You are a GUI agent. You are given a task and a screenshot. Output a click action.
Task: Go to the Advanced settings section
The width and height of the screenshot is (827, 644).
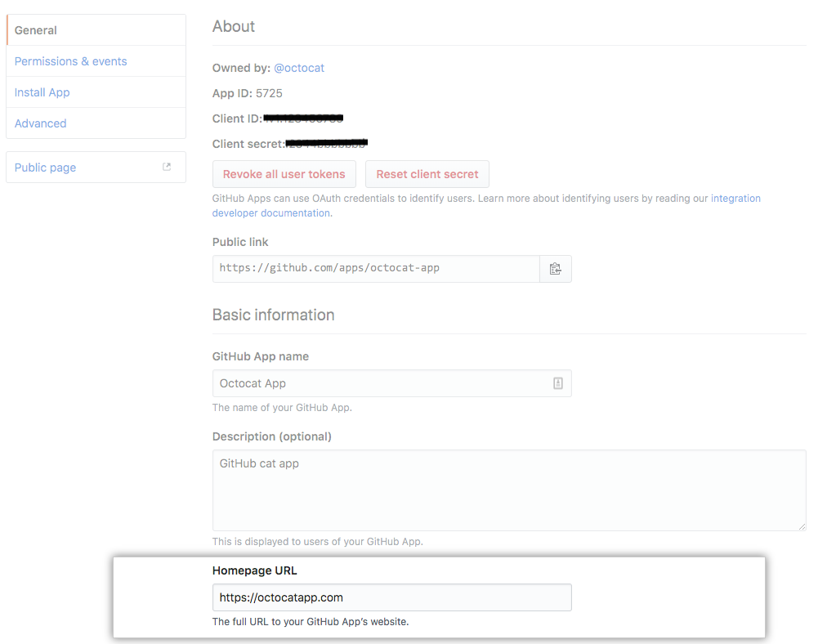40,123
